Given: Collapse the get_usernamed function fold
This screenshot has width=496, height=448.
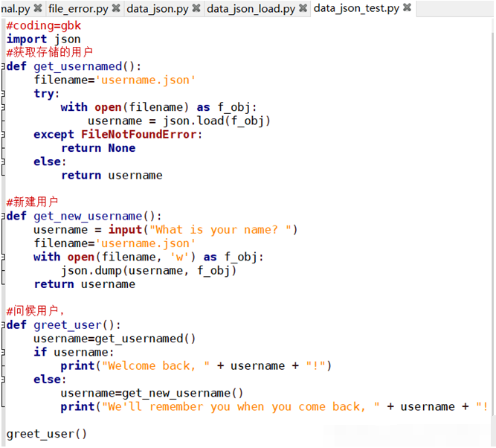Looking at the screenshot, I should click(3, 66).
